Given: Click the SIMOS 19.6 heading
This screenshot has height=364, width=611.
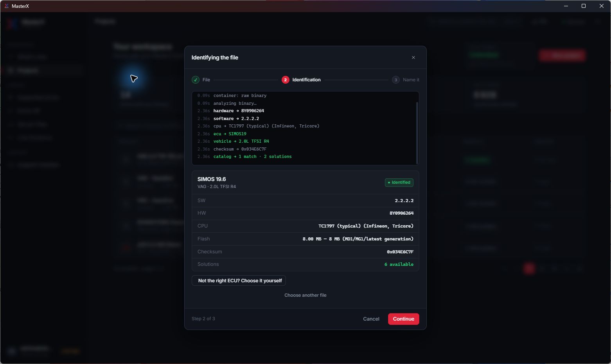Looking at the screenshot, I should (x=212, y=179).
